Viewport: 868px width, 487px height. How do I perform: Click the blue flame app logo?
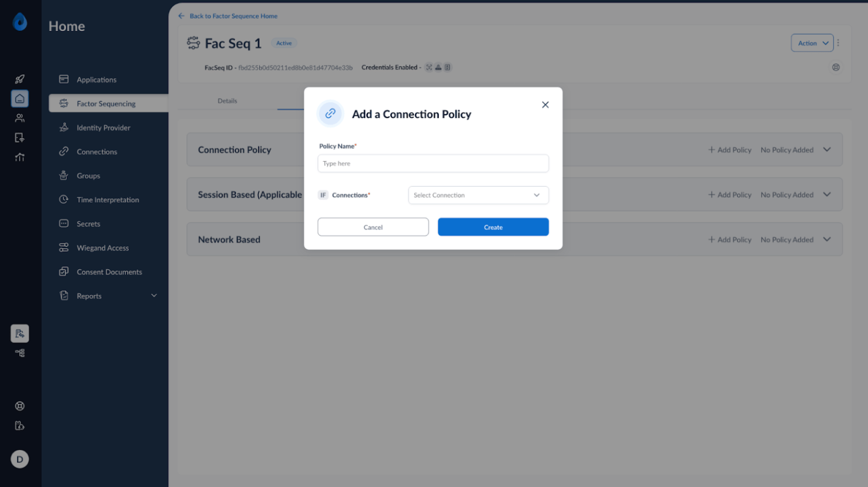[20, 22]
